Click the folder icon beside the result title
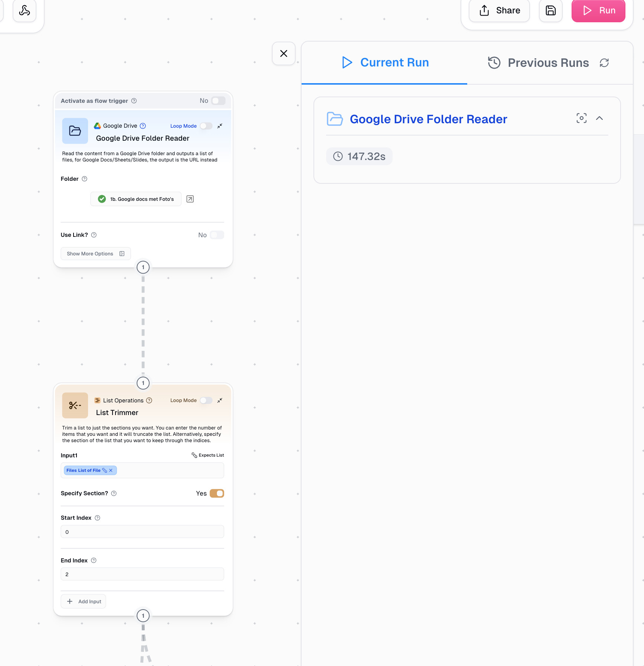The height and width of the screenshot is (666, 644). [x=335, y=119]
